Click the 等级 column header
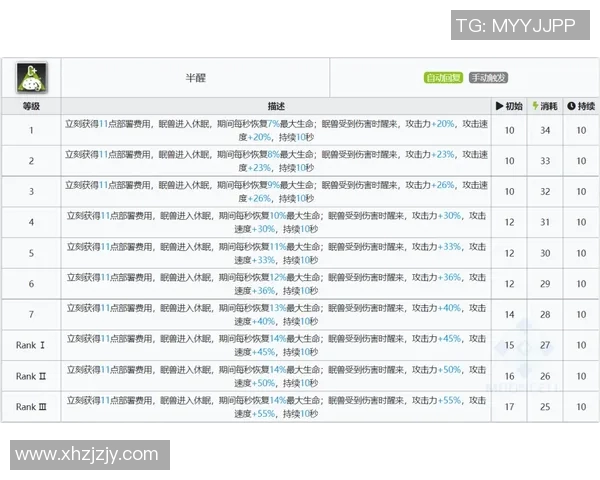The image size is (600, 480). 31,106
